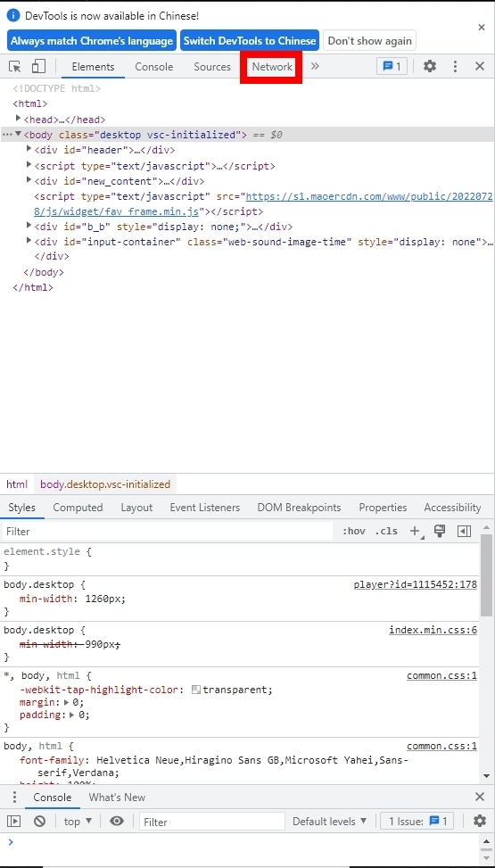The height and width of the screenshot is (868, 495).
Task: Toggle the device toolbar icon
Action: 38,67
